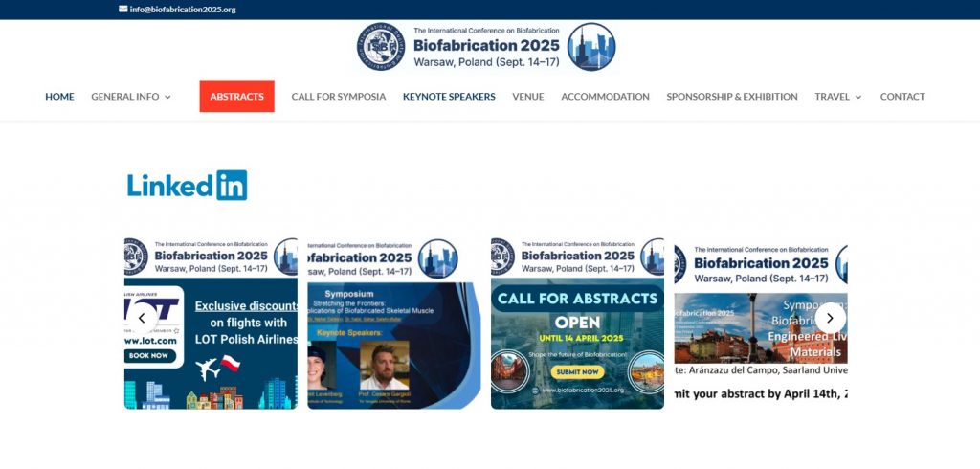Open the Contact page link
This screenshot has width=980, height=469.
pyautogui.click(x=902, y=97)
